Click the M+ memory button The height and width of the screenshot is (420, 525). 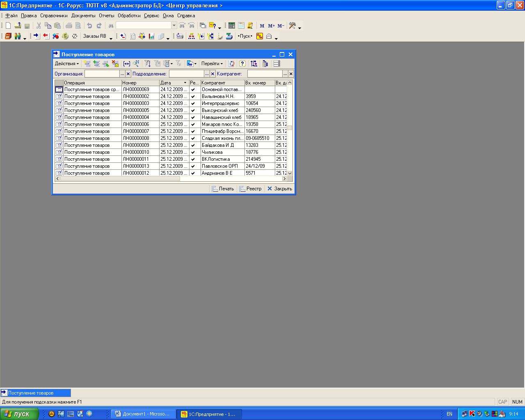point(271,26)
